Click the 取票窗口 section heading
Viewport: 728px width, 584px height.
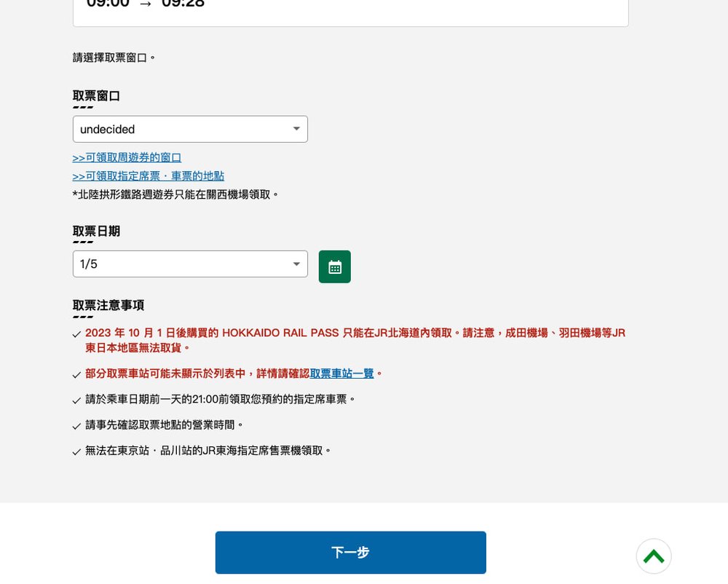pos(96,96)
